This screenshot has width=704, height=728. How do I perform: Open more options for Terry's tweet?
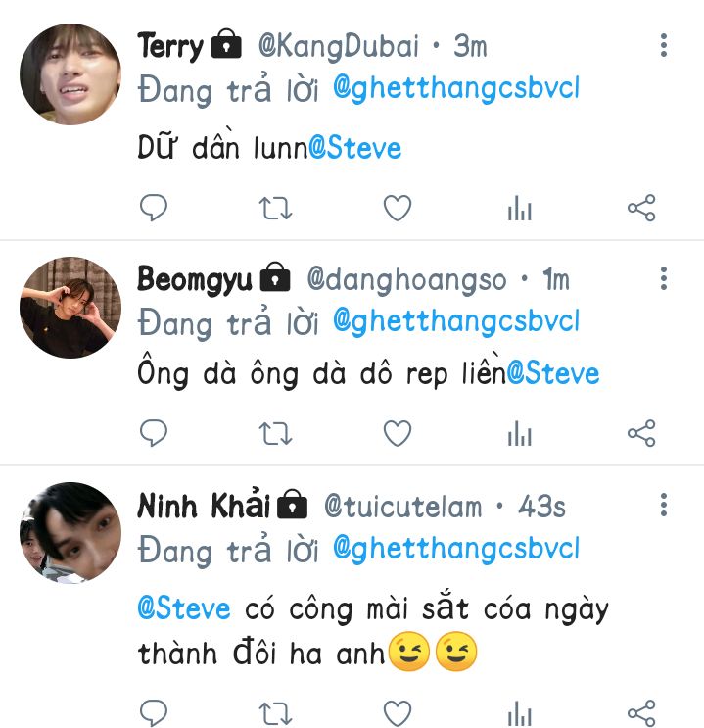pos(664,45)
